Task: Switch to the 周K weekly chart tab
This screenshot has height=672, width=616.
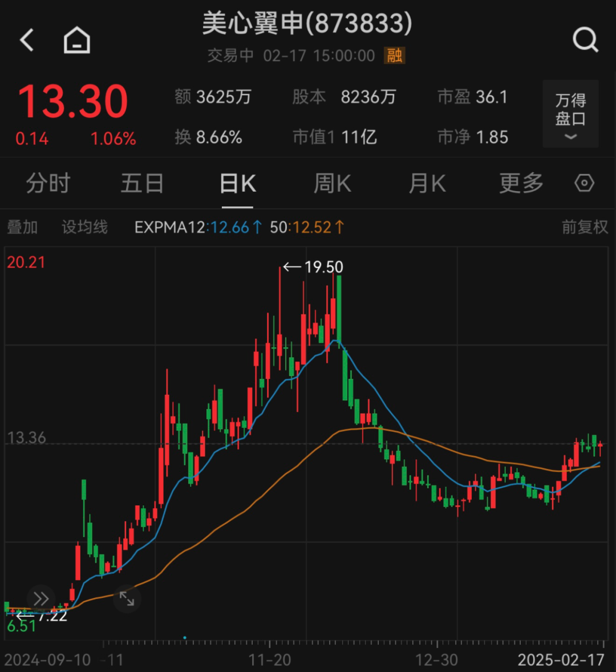Action: pyautogui.click(x=331, y=183)
